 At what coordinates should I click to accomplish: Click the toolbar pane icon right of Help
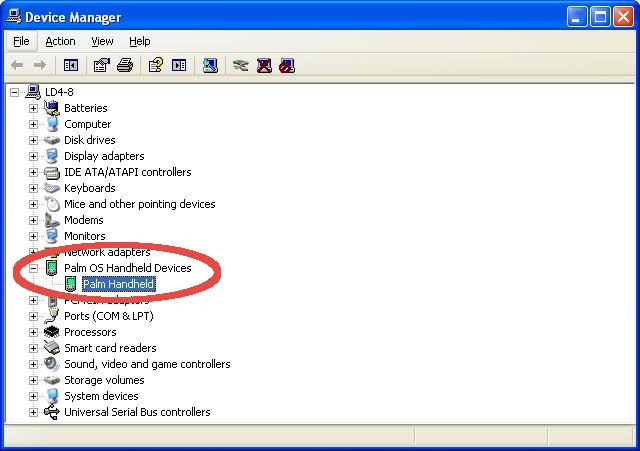[x=179, y=65]
